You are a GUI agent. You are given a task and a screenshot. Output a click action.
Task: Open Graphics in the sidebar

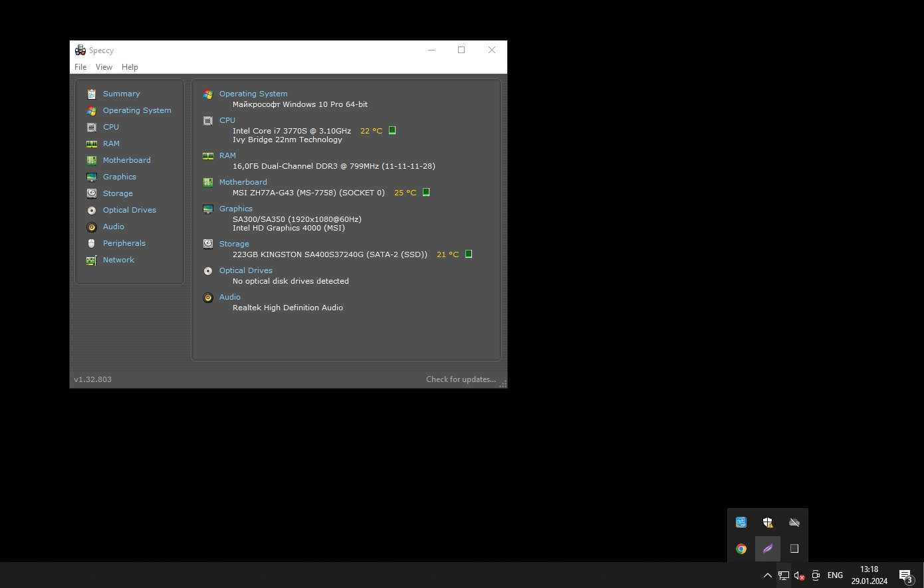[119, 177]
